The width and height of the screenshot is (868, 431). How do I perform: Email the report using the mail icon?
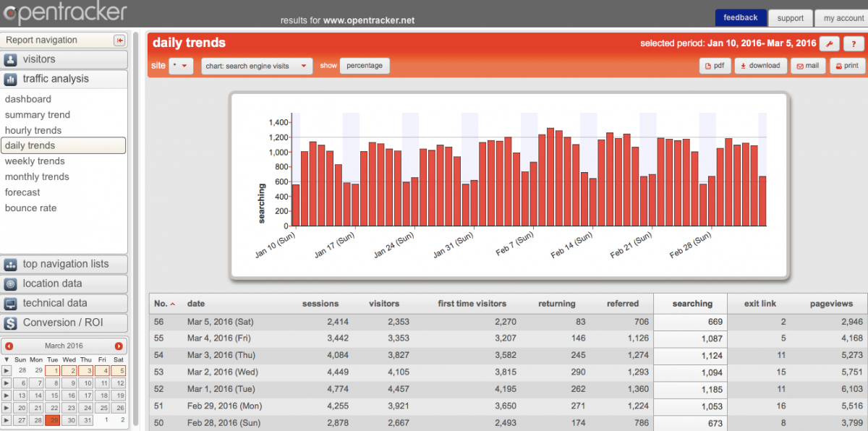(x=807, y=66)
